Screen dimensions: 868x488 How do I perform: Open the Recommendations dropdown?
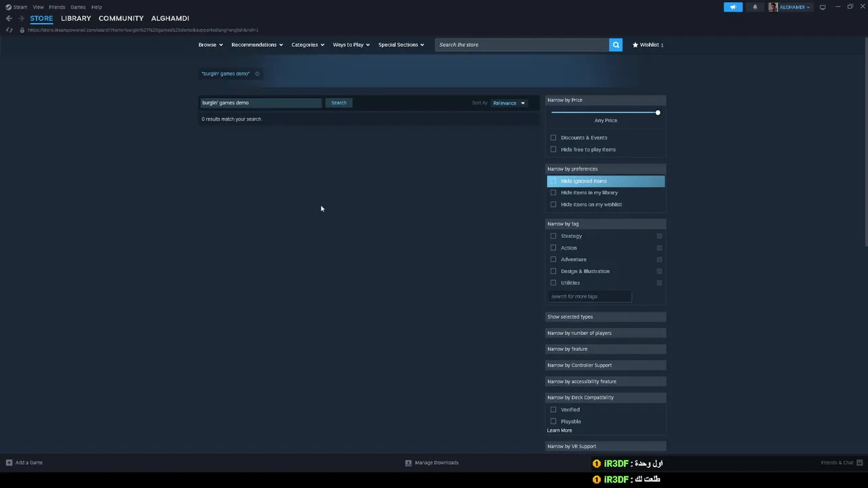(257, 45)
